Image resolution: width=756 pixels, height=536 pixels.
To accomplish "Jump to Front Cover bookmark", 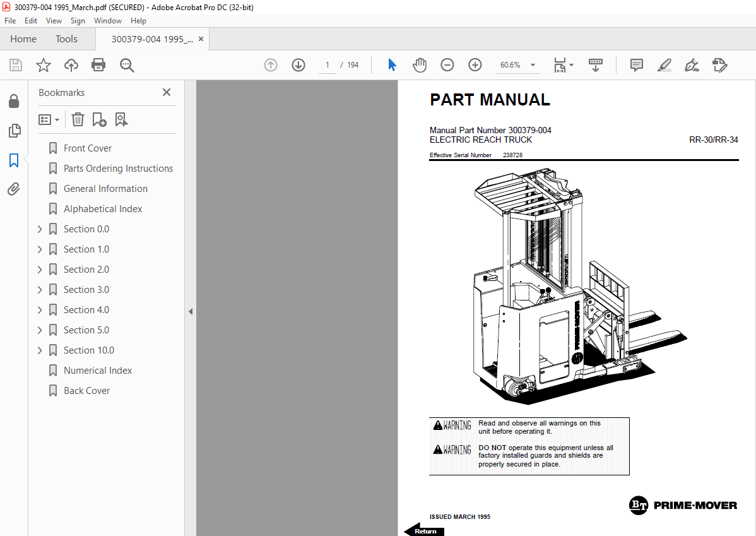I will [87, 148].
